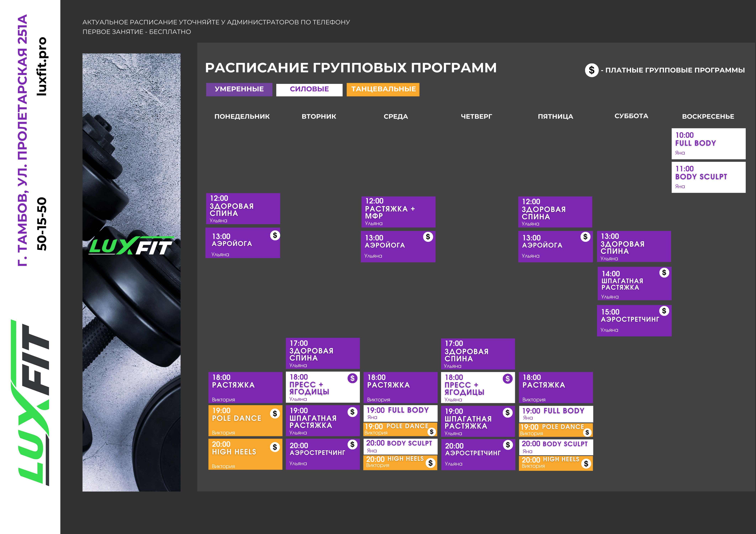Click dollar icon on Monday 20:00 High Heels
The image size is (756, 534).
275,447
